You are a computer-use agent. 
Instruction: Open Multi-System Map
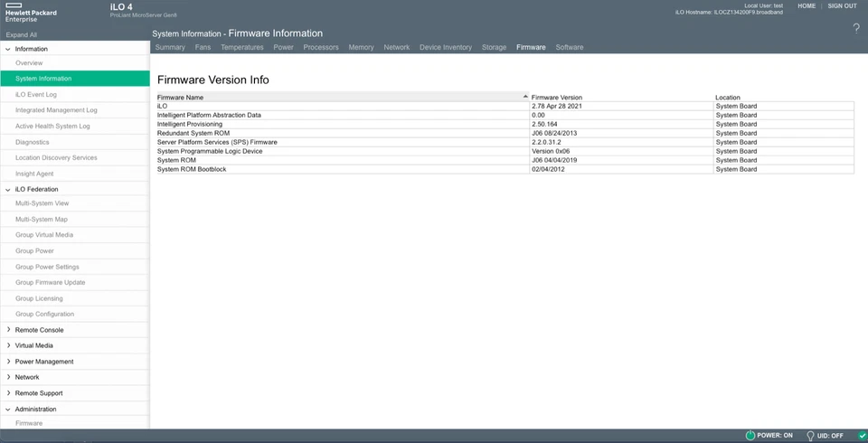pos(75,220)
